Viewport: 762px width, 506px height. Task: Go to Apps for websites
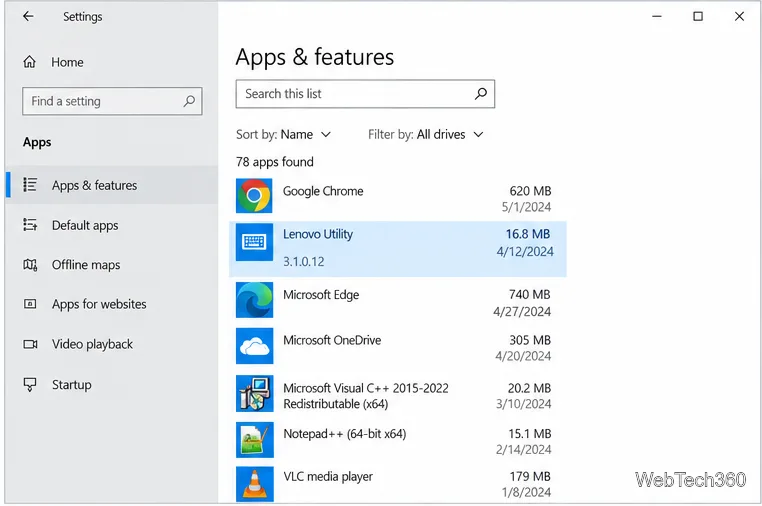99,304
